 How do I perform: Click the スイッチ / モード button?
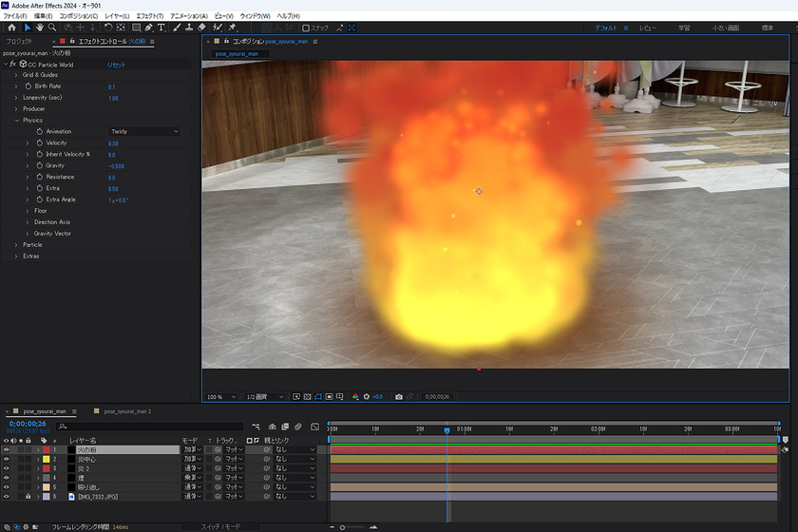point(219,526)
